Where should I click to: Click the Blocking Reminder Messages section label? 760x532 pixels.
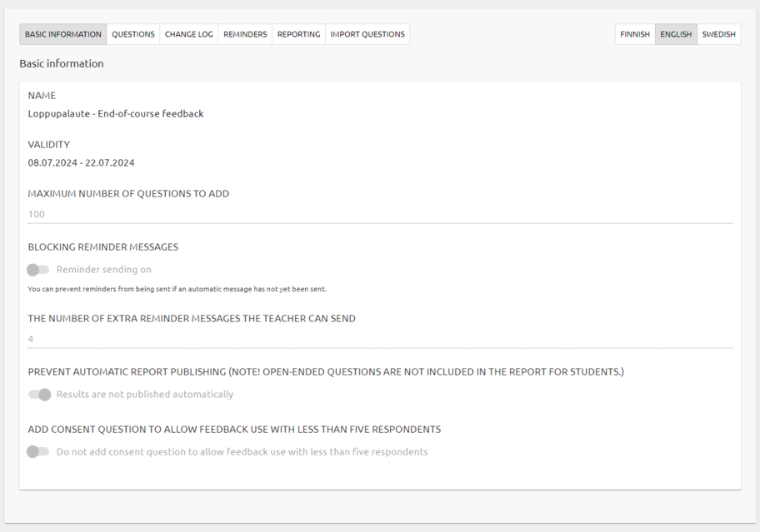pos(102,247)
